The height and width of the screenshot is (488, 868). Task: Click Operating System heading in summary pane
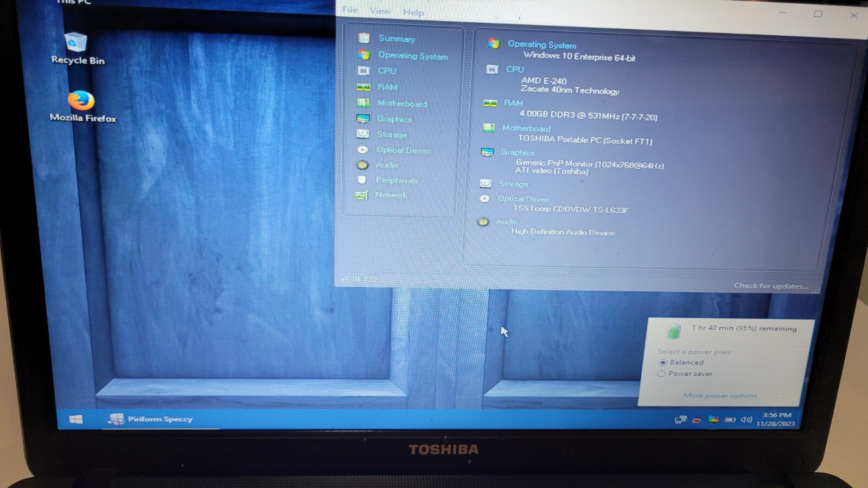point(542,44)
